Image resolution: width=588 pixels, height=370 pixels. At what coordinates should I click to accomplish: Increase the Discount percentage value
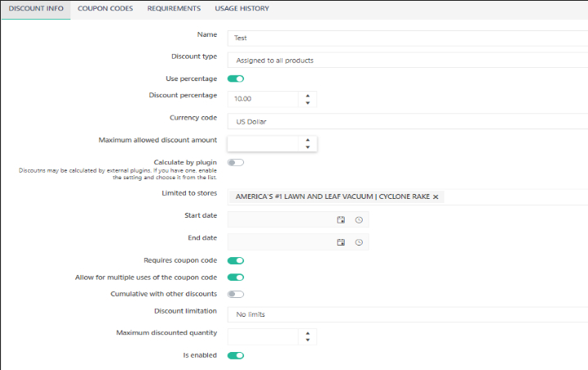307,95
